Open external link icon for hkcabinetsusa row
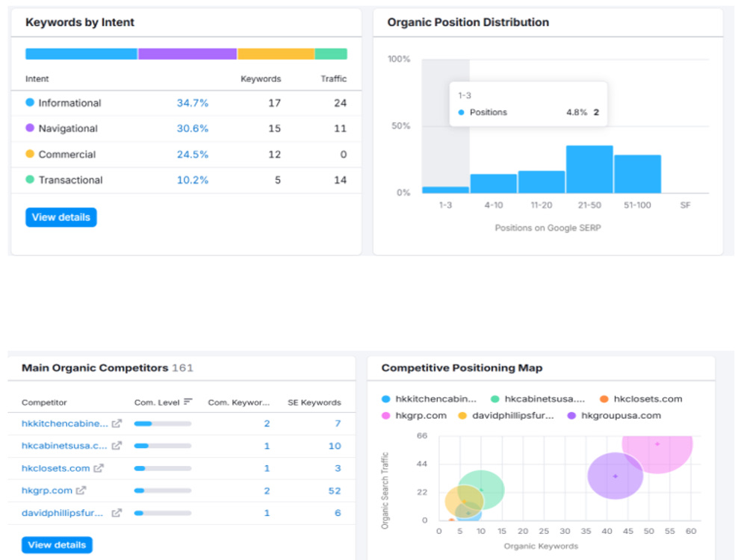The width and height of the screenshot is (747, 560). pos(117,446)
